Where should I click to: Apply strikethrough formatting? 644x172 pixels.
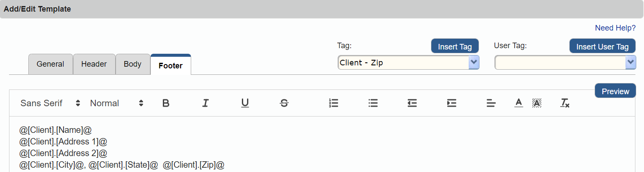click(x=284, y=103)
